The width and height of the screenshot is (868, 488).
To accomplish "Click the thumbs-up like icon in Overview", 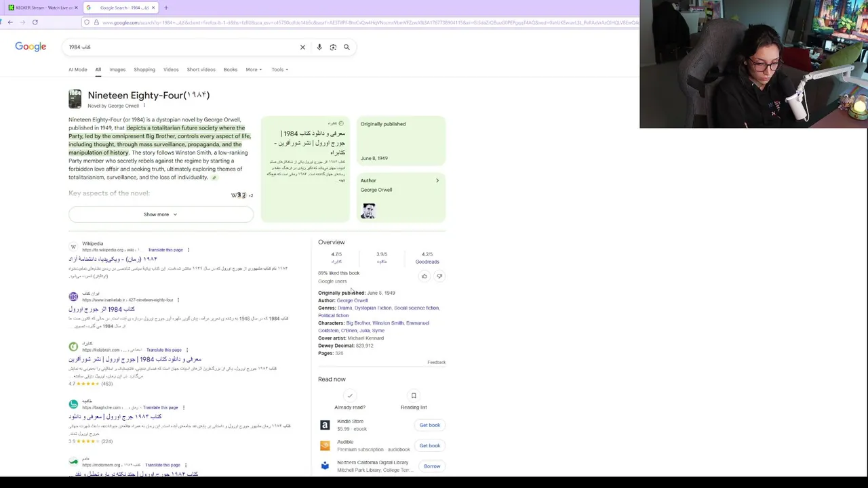I will pyautogui.click(x=425, y=276).
